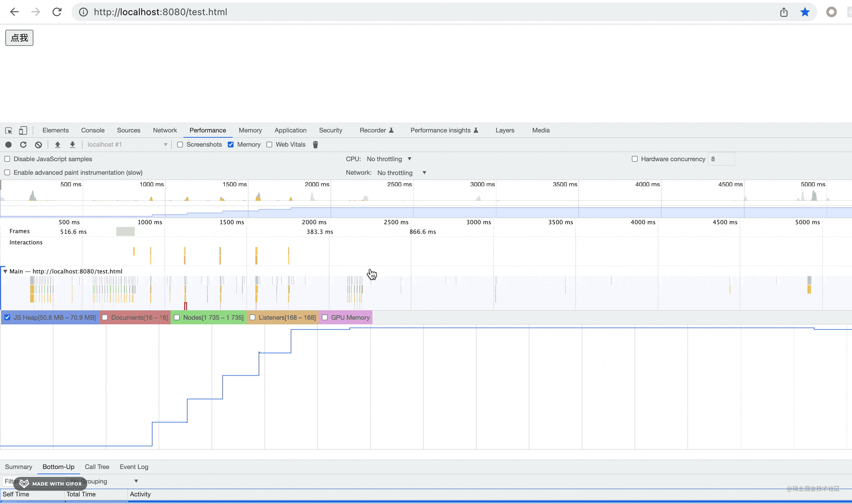Clear the recording with the clear icon
This screenshot has width=852, height=504.
(x=38, y=145)
